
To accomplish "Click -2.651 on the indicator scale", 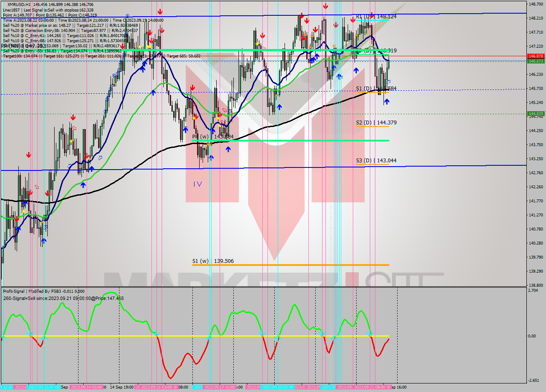I will coord(534,380).
